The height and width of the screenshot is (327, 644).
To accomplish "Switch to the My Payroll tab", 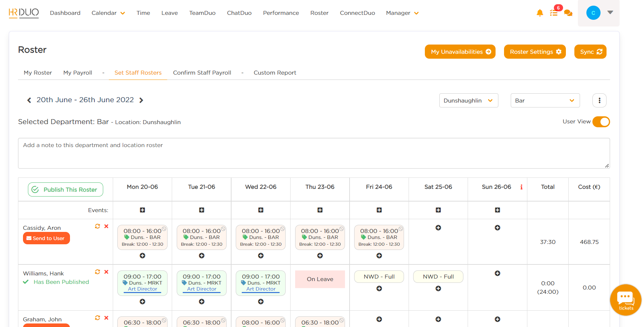I will tap(77, 72).
